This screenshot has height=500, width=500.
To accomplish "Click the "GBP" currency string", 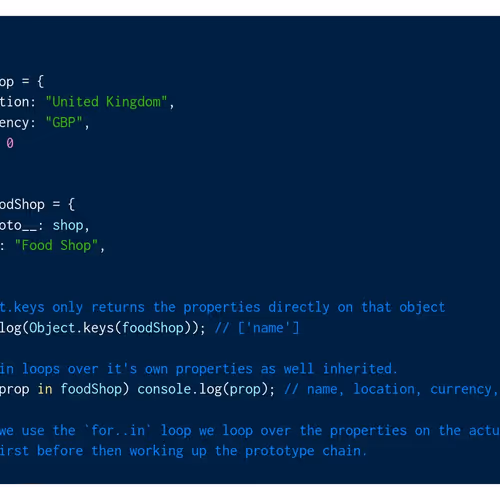I will (64, 123).
